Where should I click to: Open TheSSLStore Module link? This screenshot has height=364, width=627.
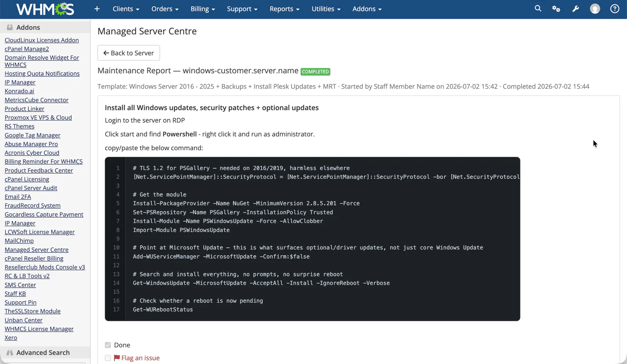[33, 312]
